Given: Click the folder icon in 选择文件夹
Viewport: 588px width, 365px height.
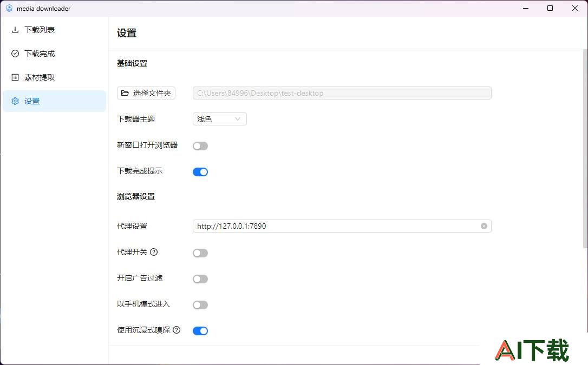Looking at the screenshot, I should tap(125, 93).
